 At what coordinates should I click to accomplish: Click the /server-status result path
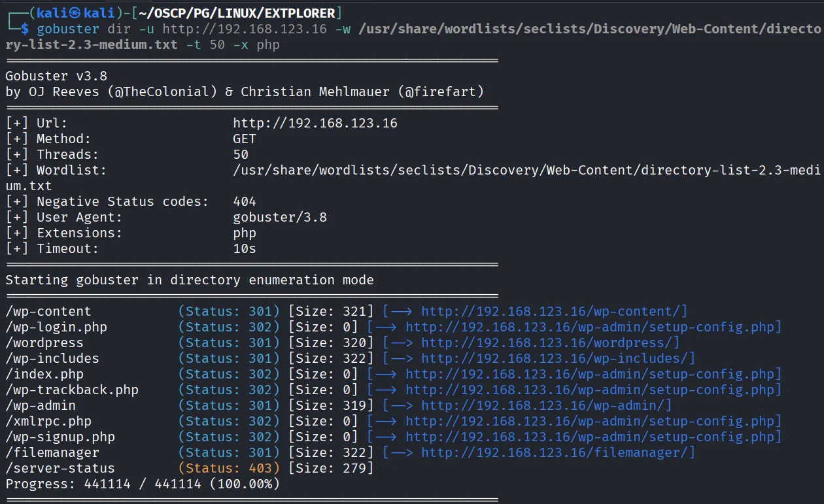tap(60, 468)
